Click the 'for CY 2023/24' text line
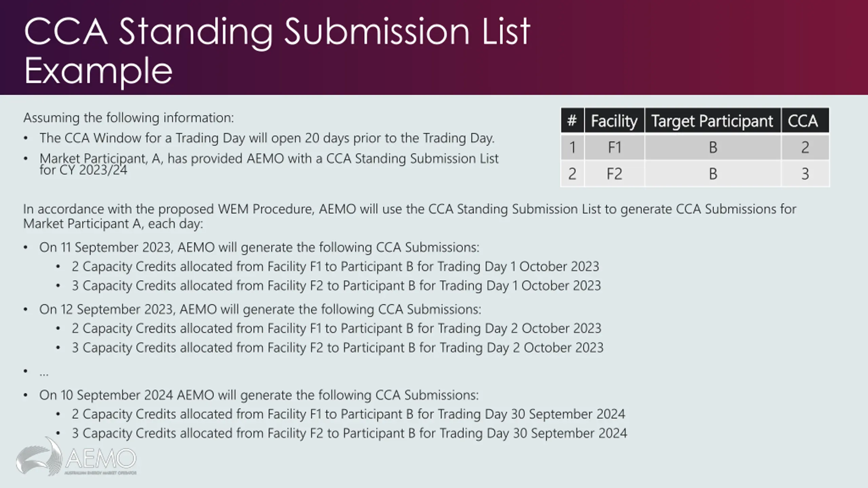This screenshot has width=868, height=488. 83,170
